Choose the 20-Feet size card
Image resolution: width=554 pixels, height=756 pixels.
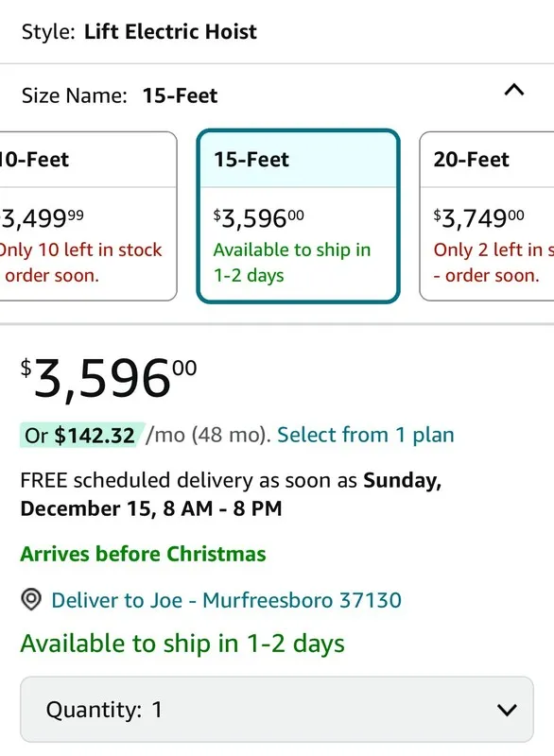tap(487, 216)
